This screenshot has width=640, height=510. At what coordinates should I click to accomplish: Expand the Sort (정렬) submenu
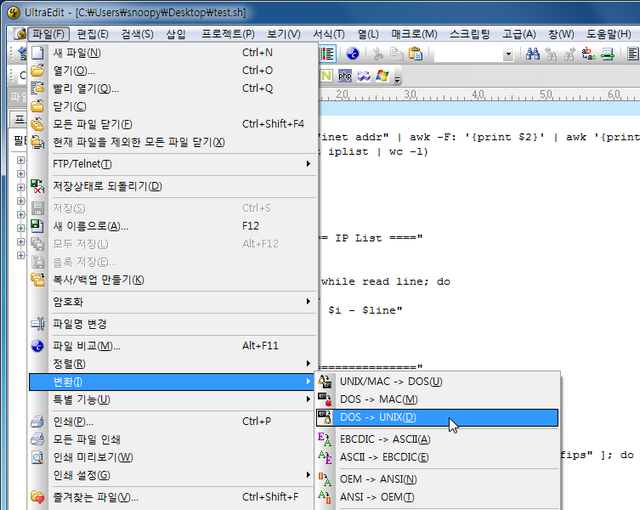173,364
